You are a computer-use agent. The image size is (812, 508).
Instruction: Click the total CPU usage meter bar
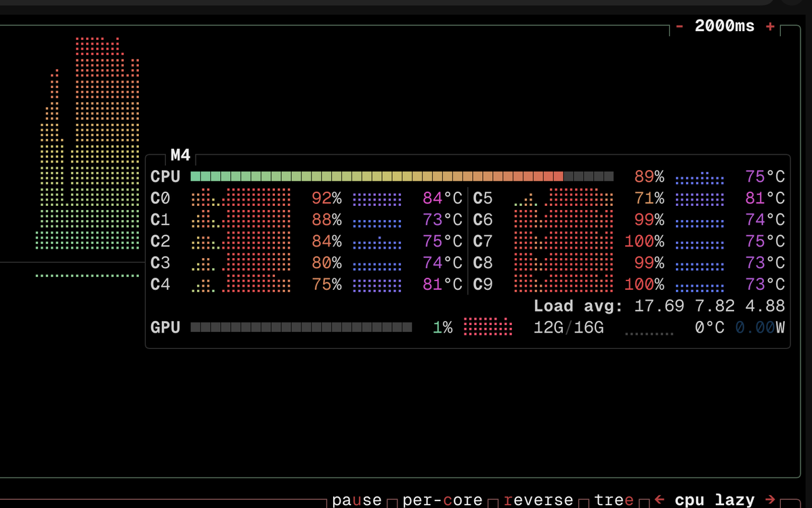tap(402, 177)
